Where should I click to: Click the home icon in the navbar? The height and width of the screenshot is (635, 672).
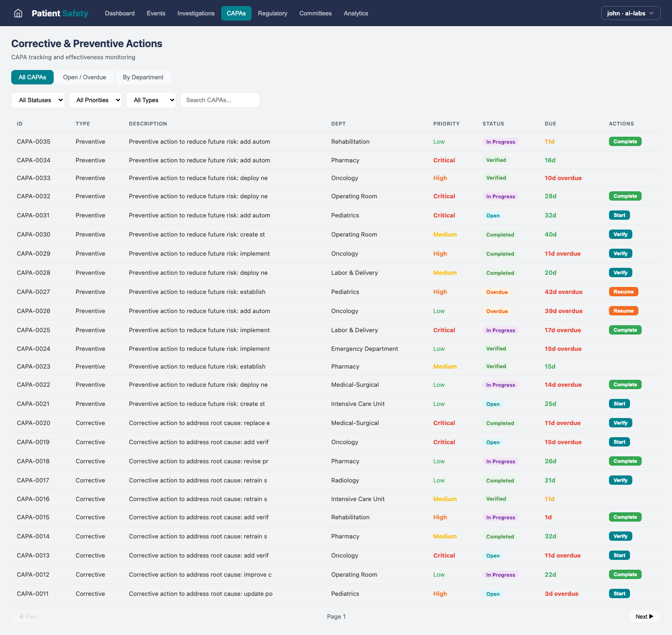[x=18, y=13]
